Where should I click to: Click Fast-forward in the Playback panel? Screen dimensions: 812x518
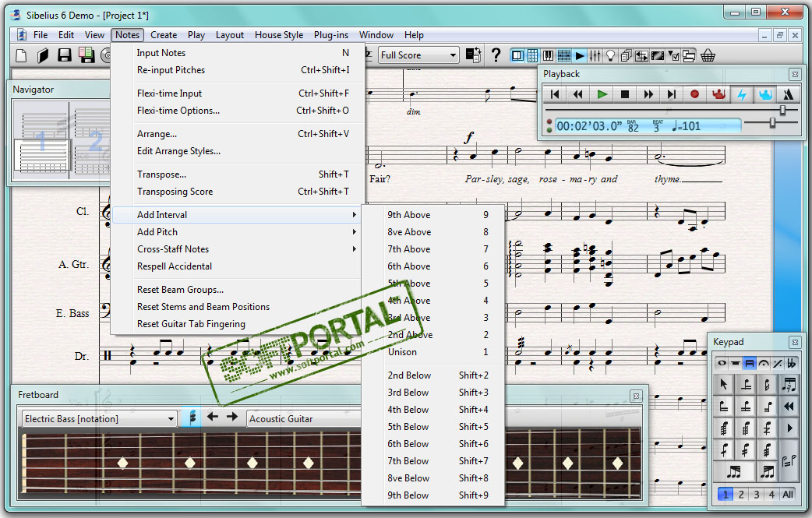[648, 94]
